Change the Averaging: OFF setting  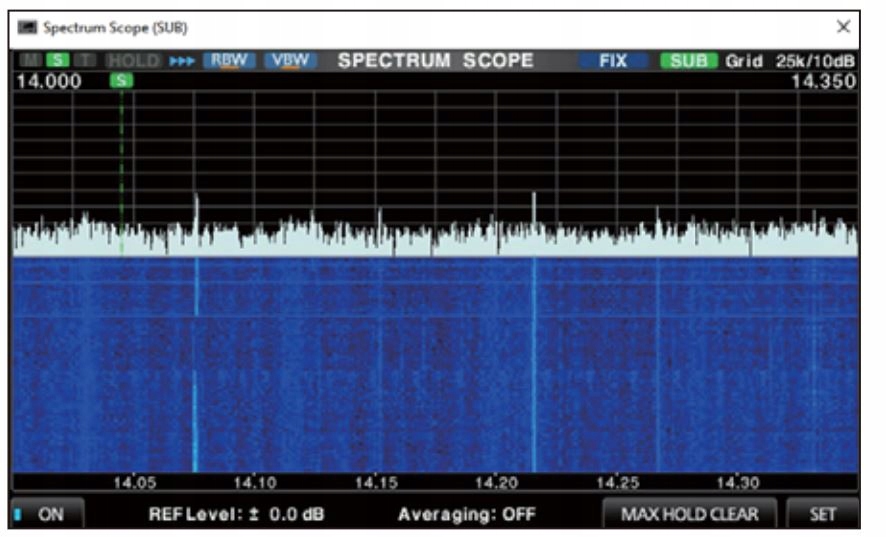[x=466, y=514]
